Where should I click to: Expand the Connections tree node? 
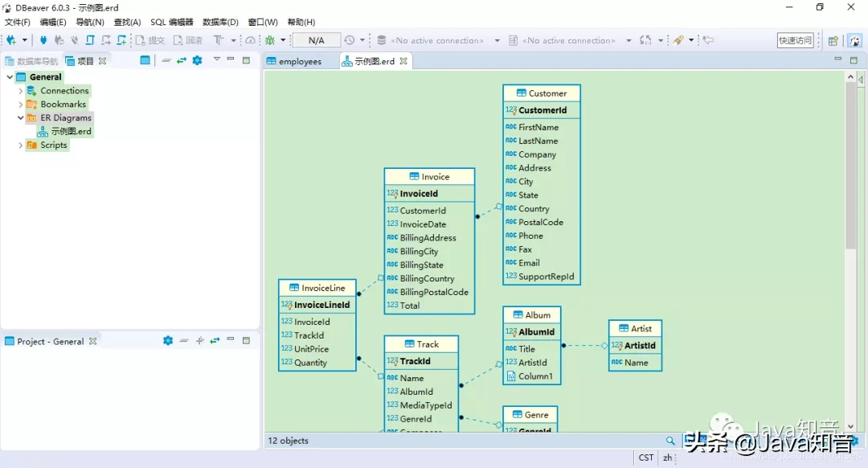tap(20, 91)
